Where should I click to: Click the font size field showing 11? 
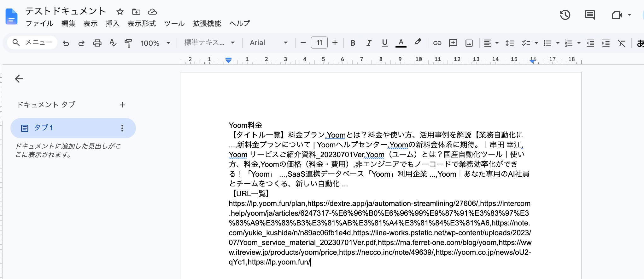tap(319, 43)
